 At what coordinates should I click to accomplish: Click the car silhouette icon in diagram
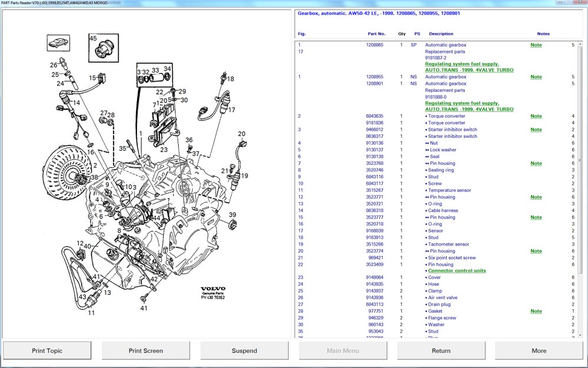point(58,43)
